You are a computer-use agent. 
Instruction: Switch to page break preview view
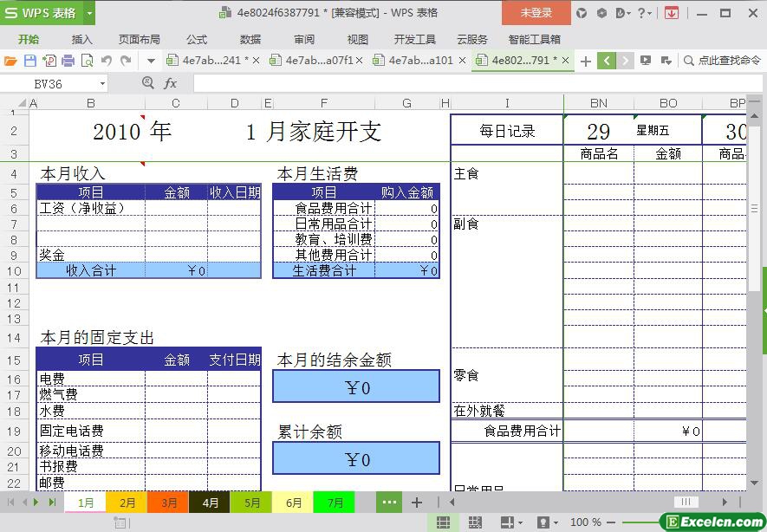click(x=474, y=522)
